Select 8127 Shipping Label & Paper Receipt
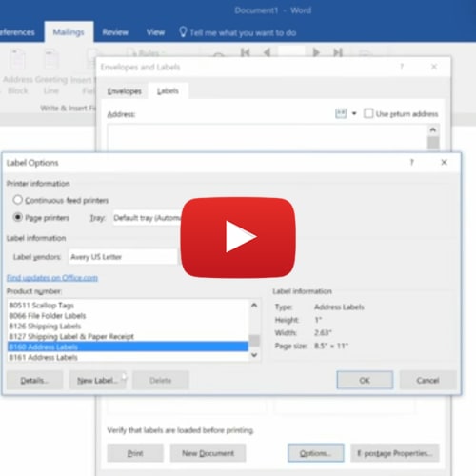The width and height of the screenshot is (476, 476). tap(128, 336)
